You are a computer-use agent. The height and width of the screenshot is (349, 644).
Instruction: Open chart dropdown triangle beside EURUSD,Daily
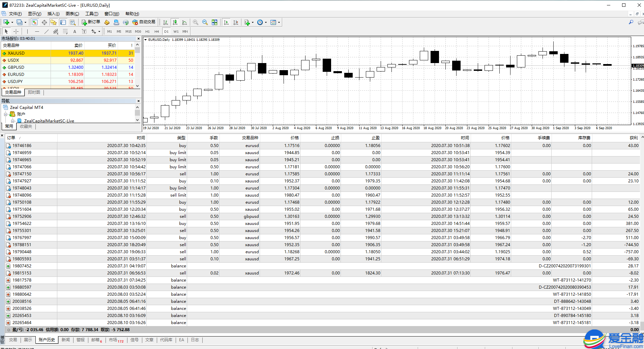pos(145,40)
